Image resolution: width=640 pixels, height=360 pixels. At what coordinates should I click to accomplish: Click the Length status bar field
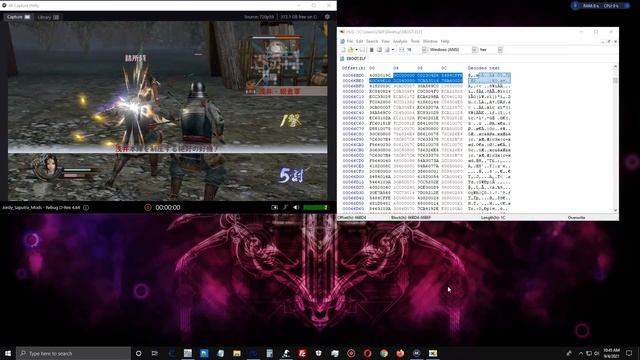tap(493, 218)
